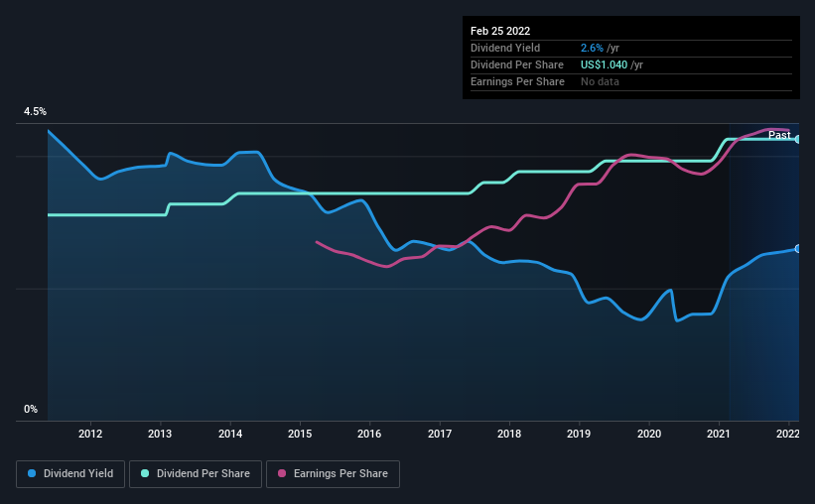Toggle the Earnings Per Share legend button
The width and height of the screenshot is (815, 504).
click(333, 474)
